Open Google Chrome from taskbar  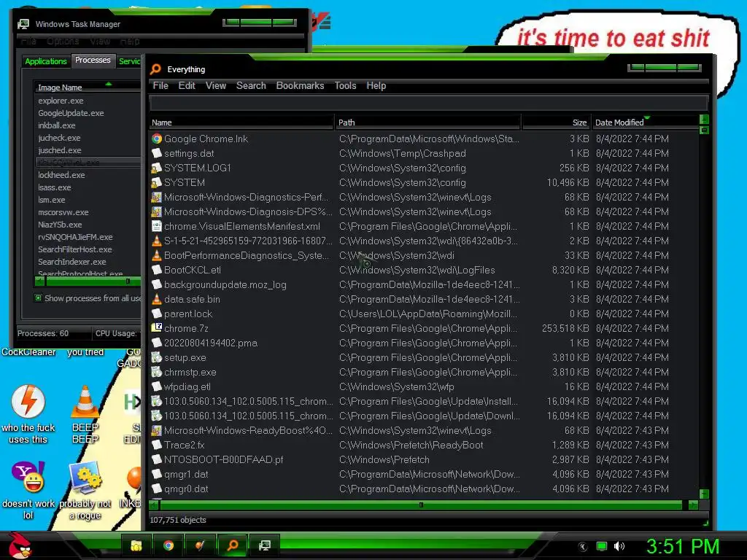pyautogui.click(x=169, y=545)
